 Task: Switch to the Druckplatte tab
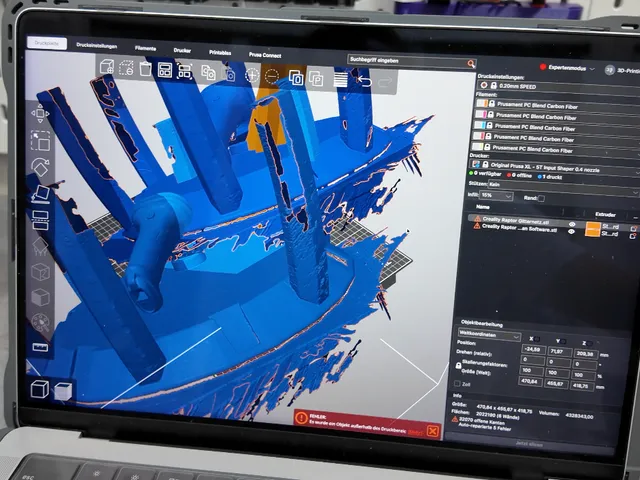click(x=47, y=42)
